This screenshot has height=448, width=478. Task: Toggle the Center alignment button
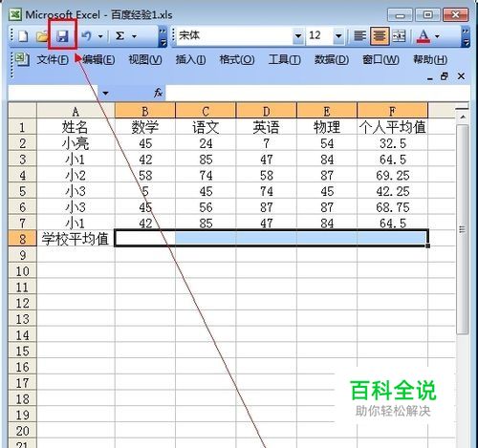pyautogui.click(x=380, y=35)
